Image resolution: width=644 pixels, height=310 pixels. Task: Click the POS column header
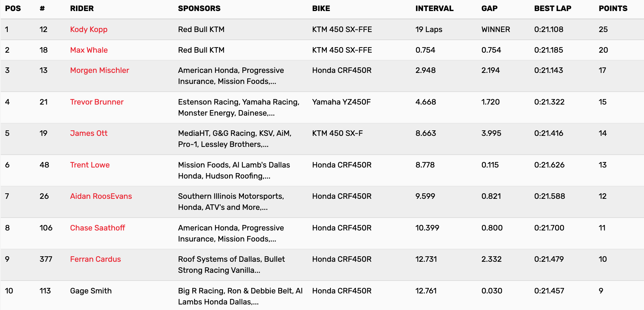[13, 8]
